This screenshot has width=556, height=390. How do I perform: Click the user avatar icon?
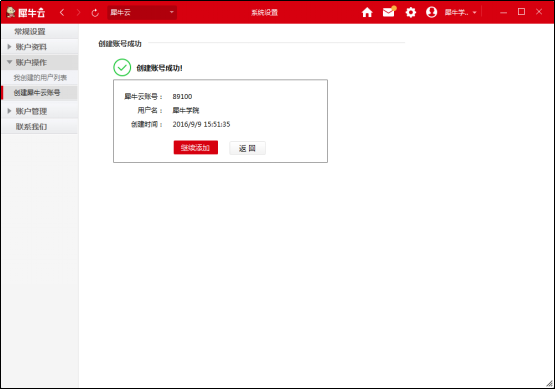pyautogui.click(x=432, y=12)
